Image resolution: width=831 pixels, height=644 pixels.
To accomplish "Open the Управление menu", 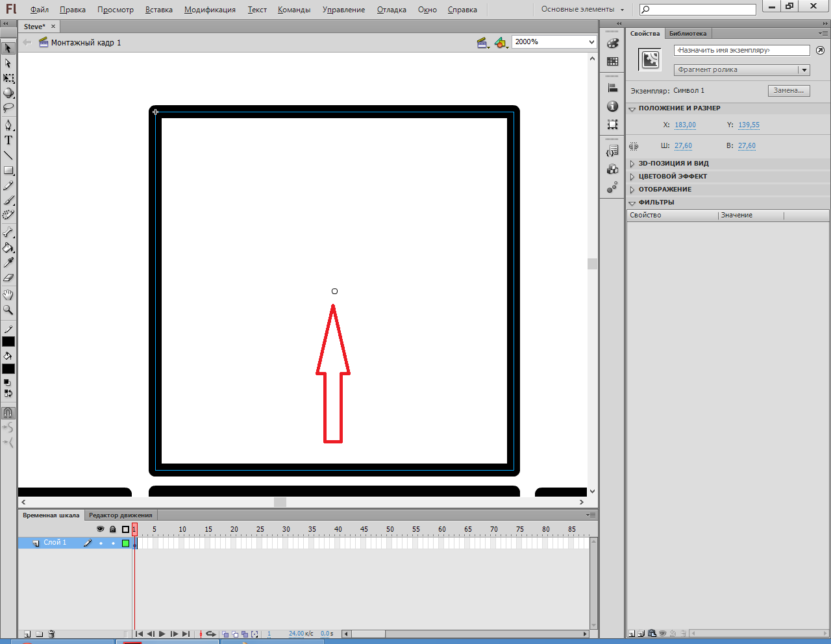I will tap(343, 10).
